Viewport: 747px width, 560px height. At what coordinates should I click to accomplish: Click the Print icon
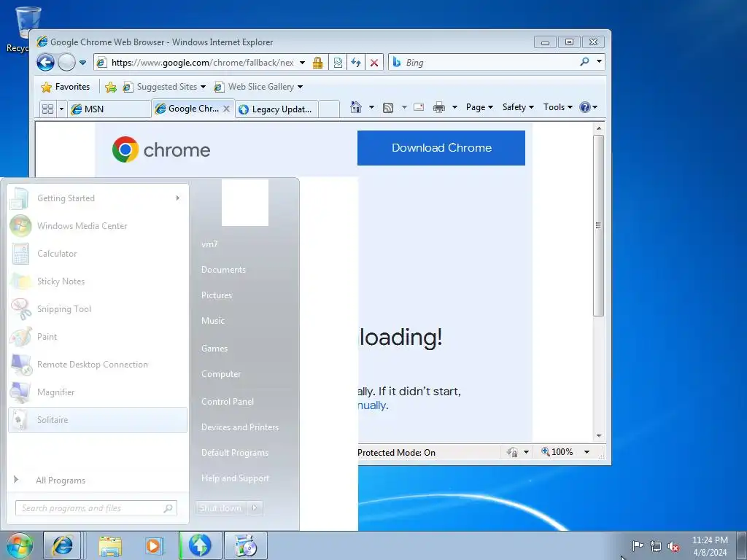click(x=438, y=108)
